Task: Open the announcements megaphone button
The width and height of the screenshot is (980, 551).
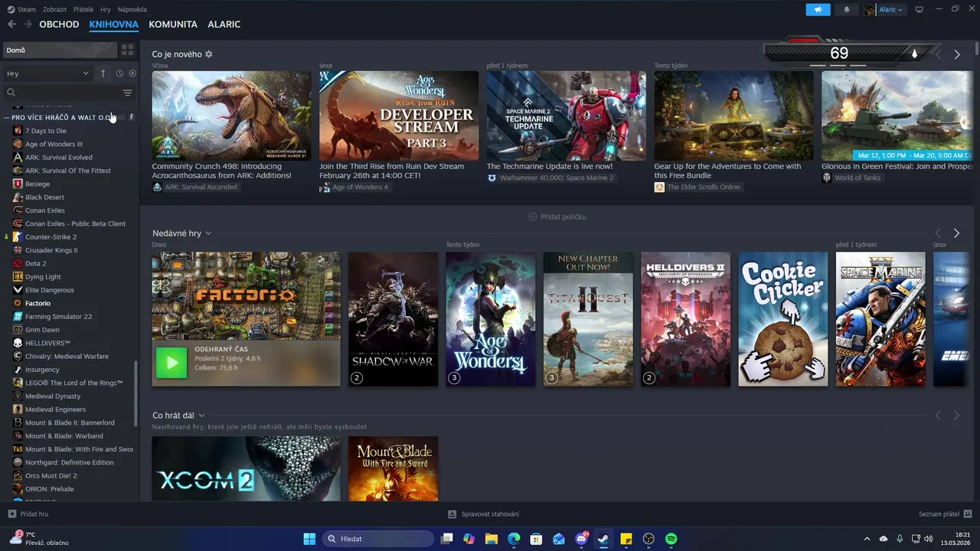Action: coord(818,9)
